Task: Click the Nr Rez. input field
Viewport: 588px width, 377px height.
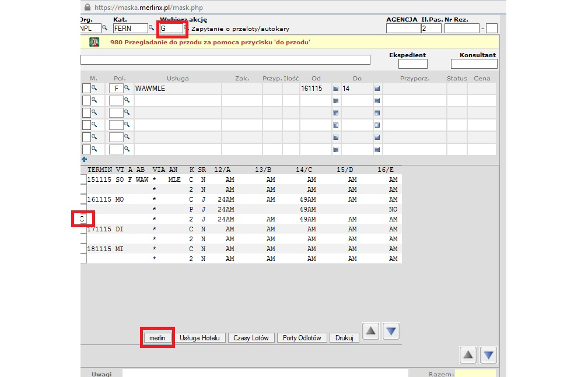Action: 462,28
